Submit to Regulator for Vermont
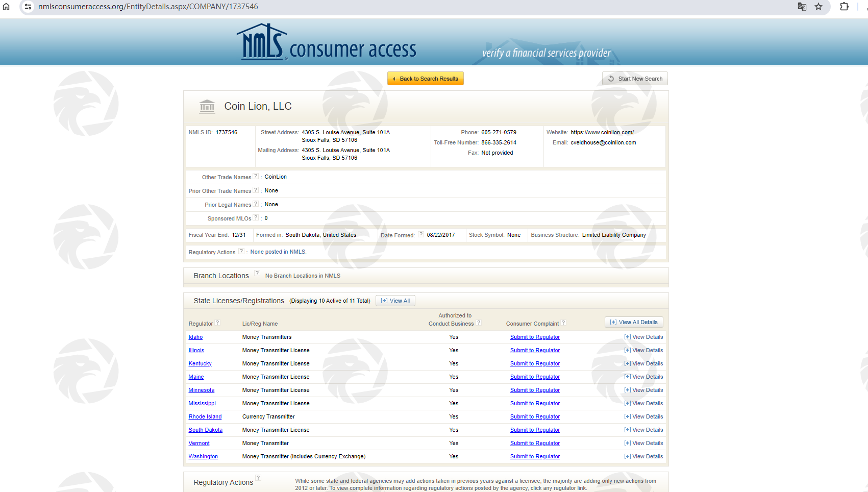 535,443
